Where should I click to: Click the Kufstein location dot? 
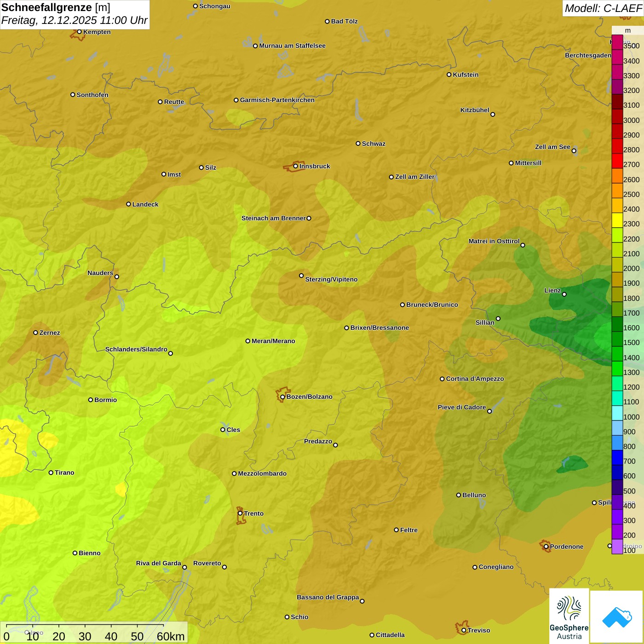449,75
